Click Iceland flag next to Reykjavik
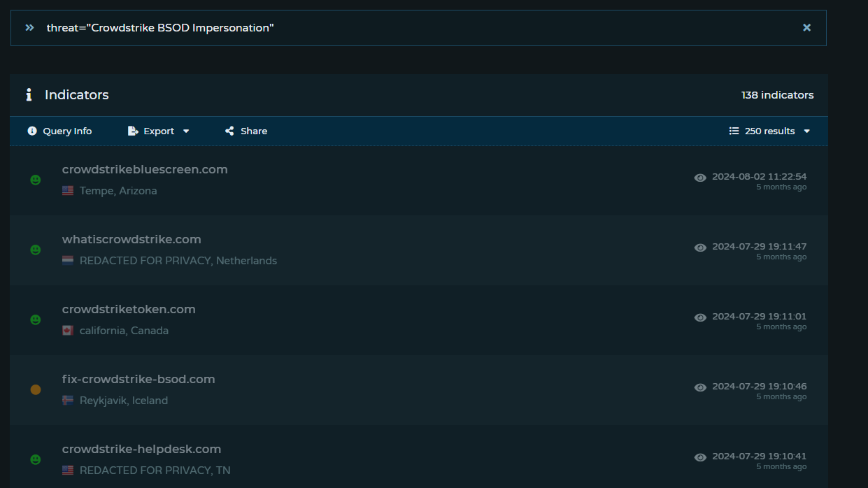Viewport: 868px width, 488px height. pos(68,401)
